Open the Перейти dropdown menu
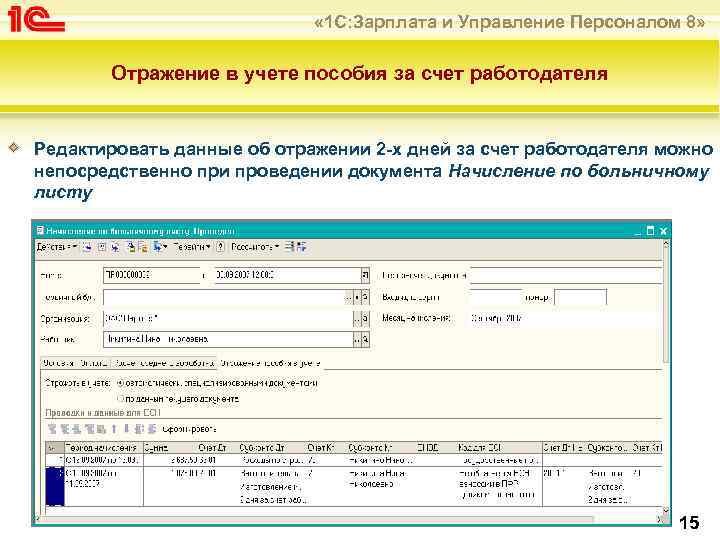720x540 pixels. [x=191, y=247]
